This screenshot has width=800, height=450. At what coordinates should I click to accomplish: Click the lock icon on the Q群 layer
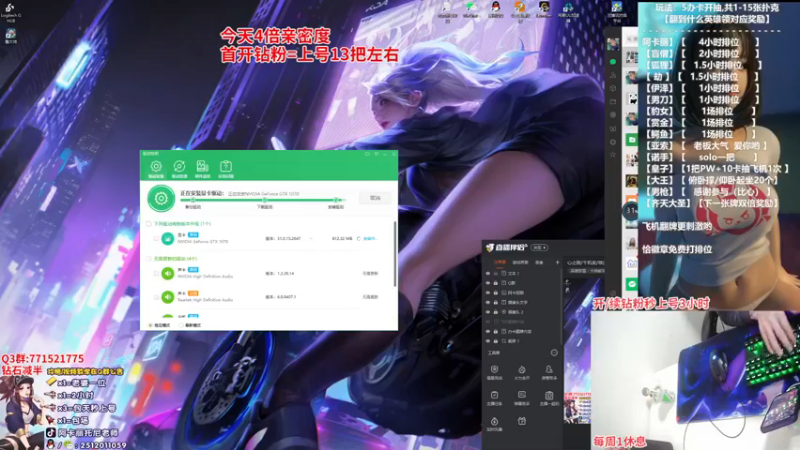click(495, 283)
